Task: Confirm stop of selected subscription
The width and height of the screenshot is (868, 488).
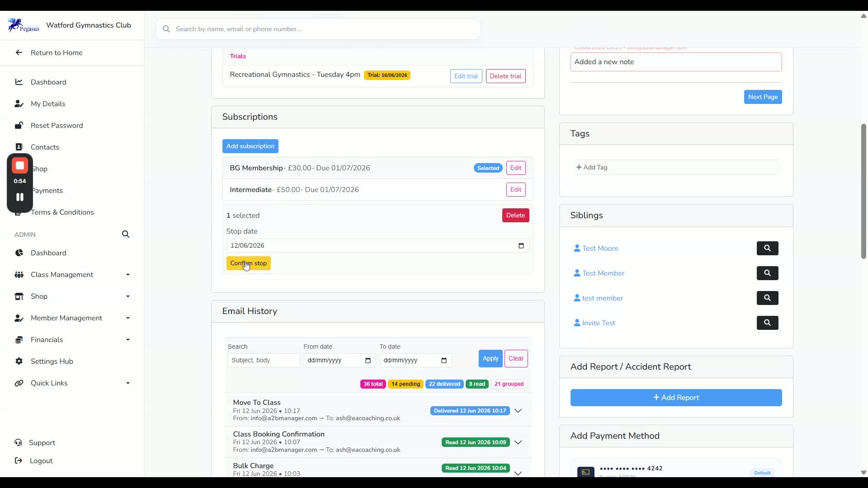Action: coord(248,263)
